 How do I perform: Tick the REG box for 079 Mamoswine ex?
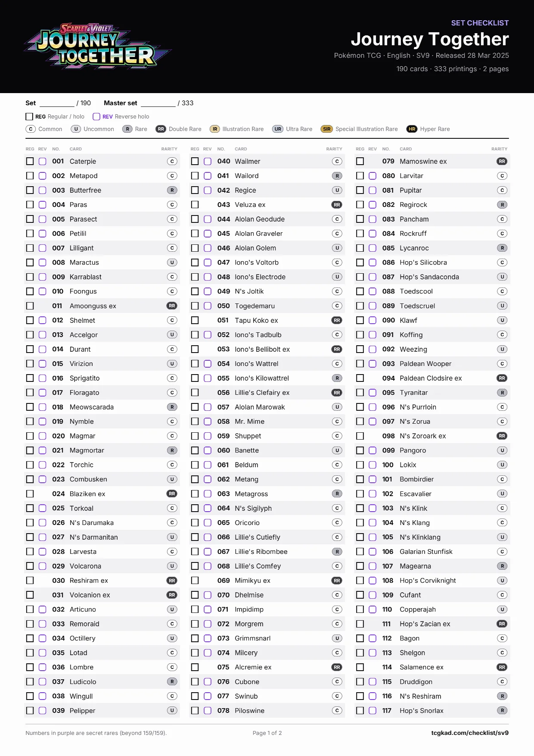(x=360, y=161)
